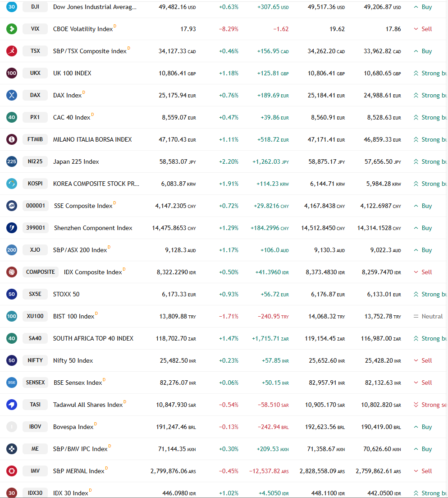Screen dimensions: 448x498
Task: Click the IDX Composite logo icon
Action: pyautogui.click(x=12, y=272)
